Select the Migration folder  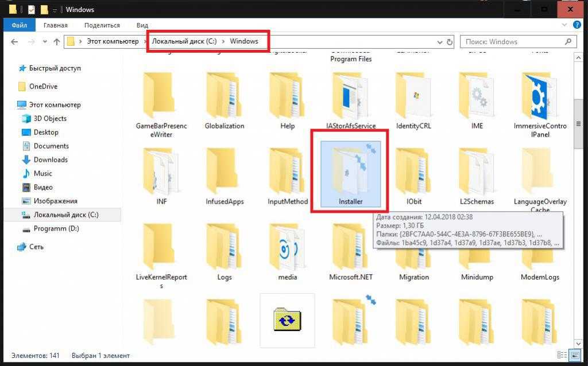tap(413, 264)
